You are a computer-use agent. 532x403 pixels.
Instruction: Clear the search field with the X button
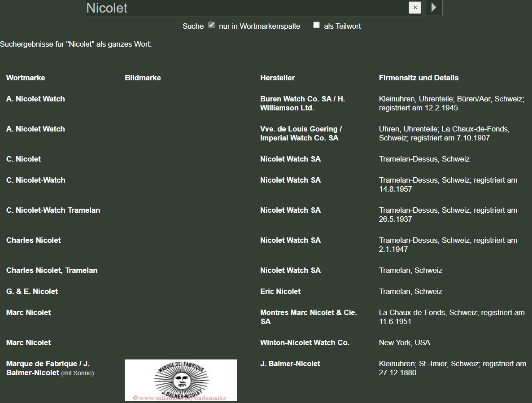point(414,8)
